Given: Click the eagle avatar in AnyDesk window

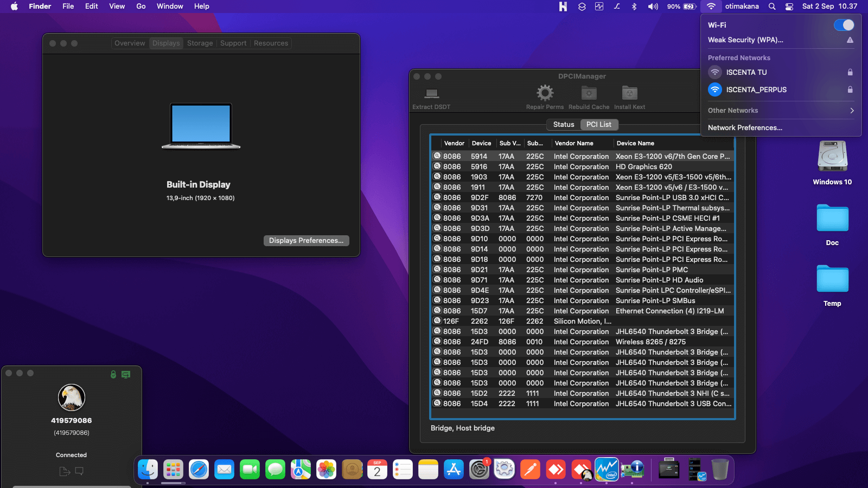Looking at the screenshot, I should click(x=72, y=397).
